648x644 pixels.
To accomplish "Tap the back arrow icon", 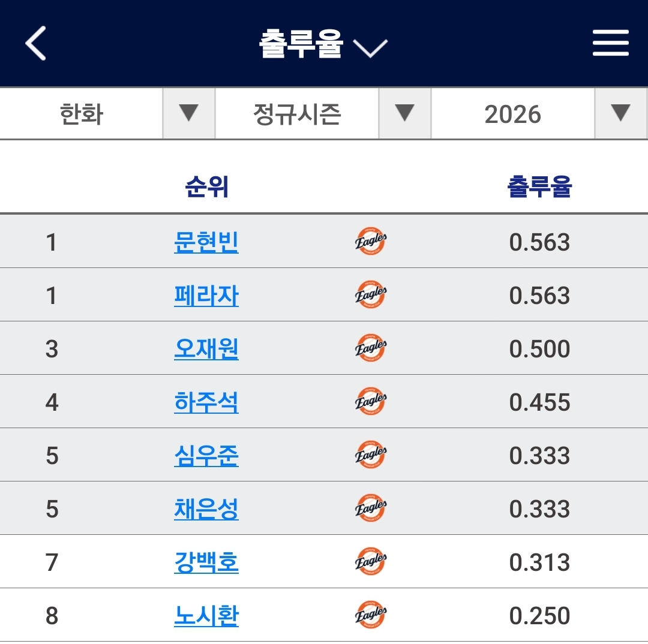I will (36, 43).
